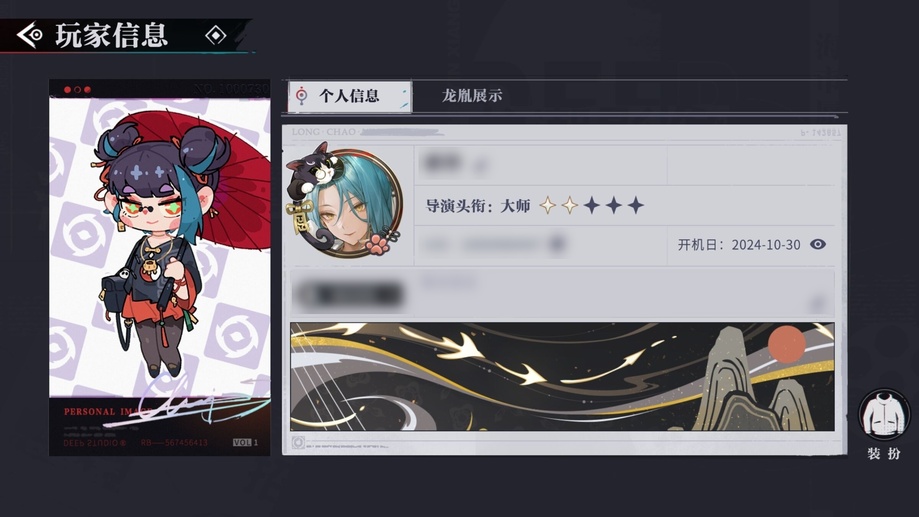Click the blurred dark badge above the banner
The image size is (919, 517).
coord(350,294)
